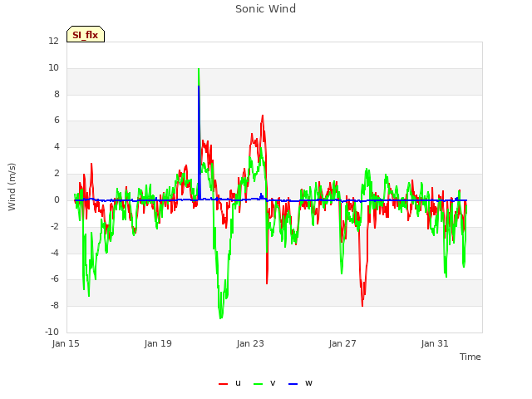Image resolution: width=532 pixels, height=399 pixels.
Task: Click the SI_flx label badge
Action: (86, 34)
